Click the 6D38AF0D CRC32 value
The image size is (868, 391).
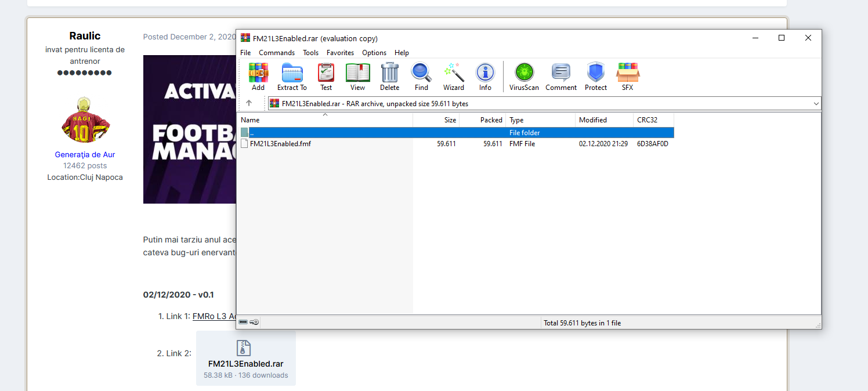tap(653, 144)
